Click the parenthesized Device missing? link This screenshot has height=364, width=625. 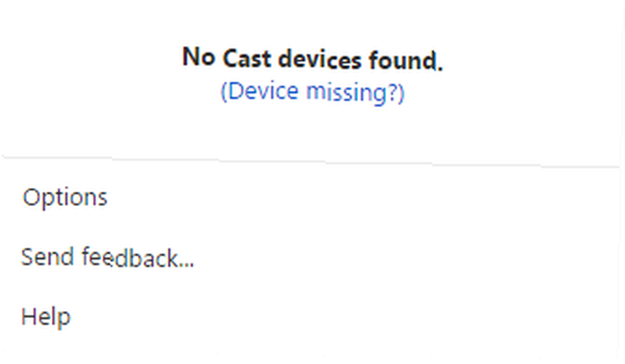pos(312,92)
